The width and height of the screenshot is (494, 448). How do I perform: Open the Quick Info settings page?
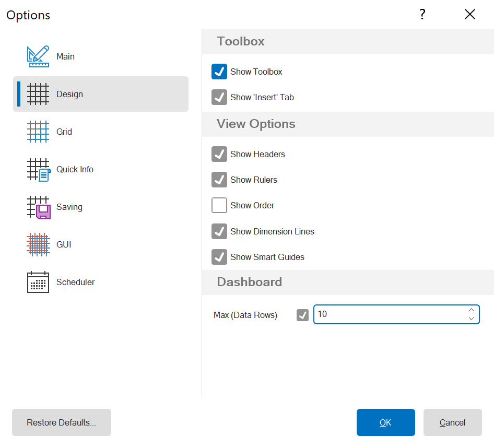point(75,170)
